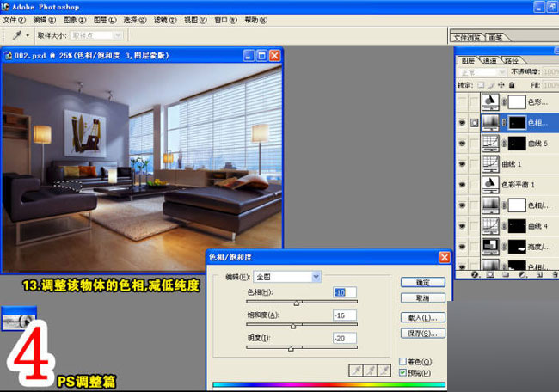559x392 pixels.
Task: Click the 载入(L)... load button
Action: 423,317
